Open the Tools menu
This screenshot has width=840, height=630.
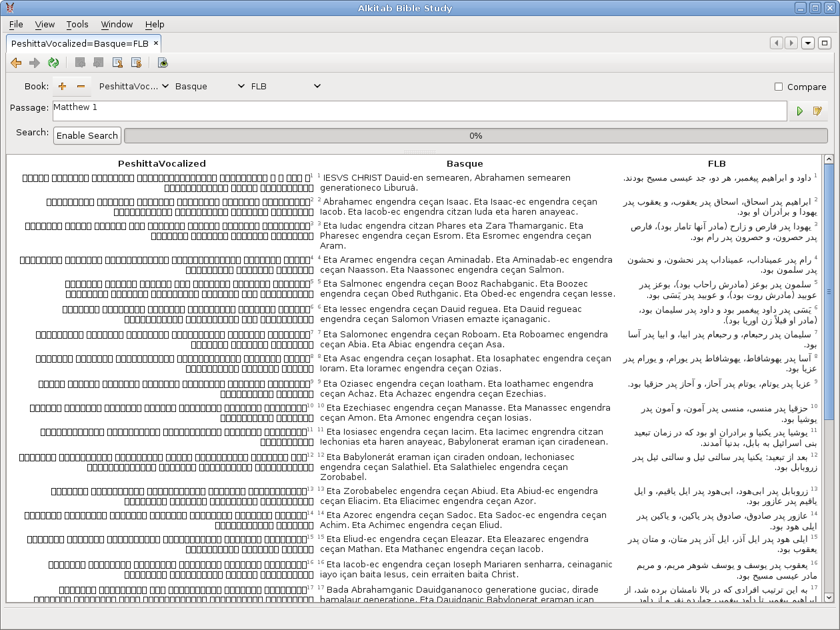(77, 24)
